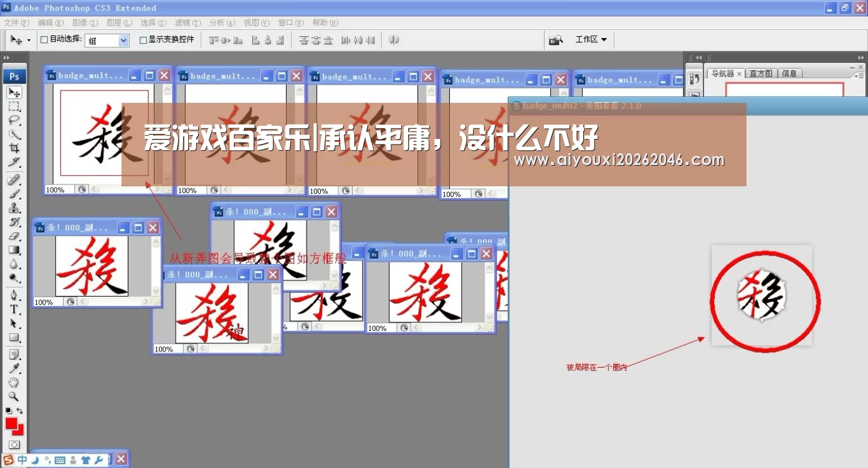Swap foreground and background colors
This screenshot has height=468, width=868.
(20, 411)
